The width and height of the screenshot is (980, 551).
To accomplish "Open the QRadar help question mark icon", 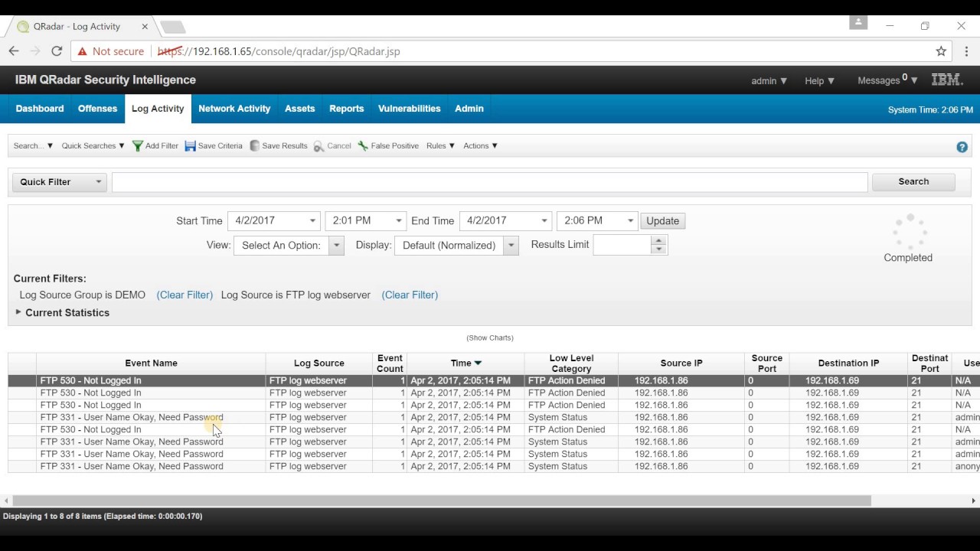I will (x=962, y=147).
